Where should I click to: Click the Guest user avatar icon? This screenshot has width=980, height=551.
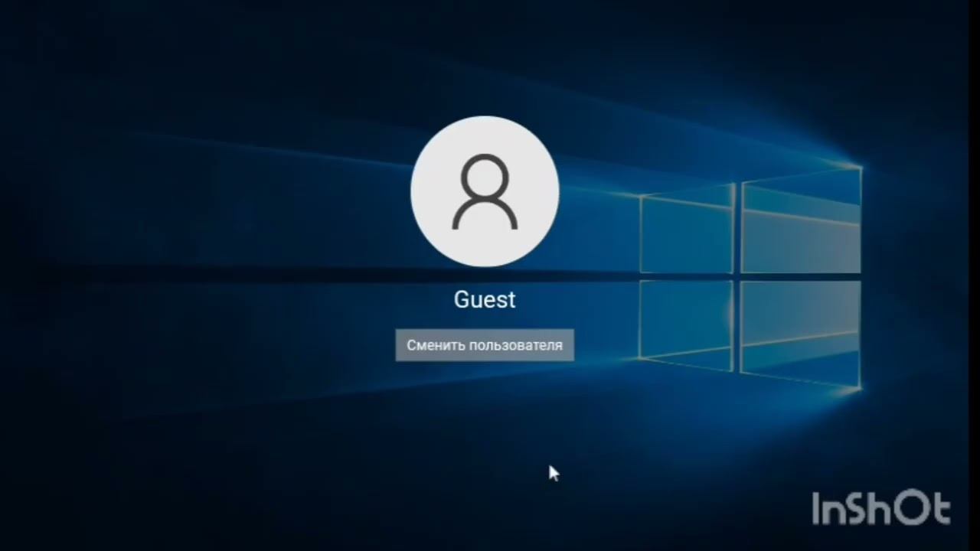485,191
